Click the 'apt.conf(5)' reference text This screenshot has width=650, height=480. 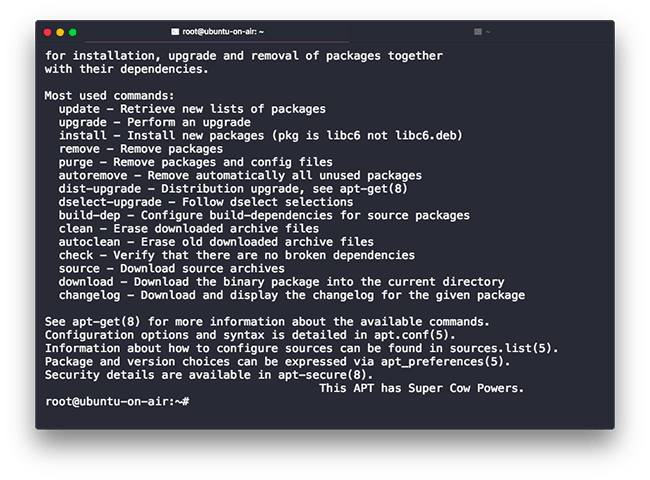pos(415,335)
